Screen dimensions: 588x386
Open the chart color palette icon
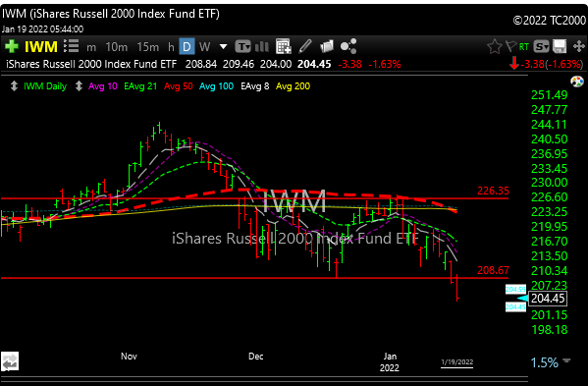[x=577, y=82]
